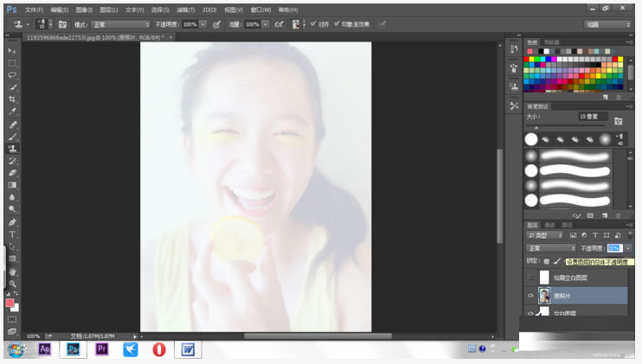
Task: Open the 模式 blend mode dropdown in options bar
Action: pyautogui.click(x=121, y=24)
